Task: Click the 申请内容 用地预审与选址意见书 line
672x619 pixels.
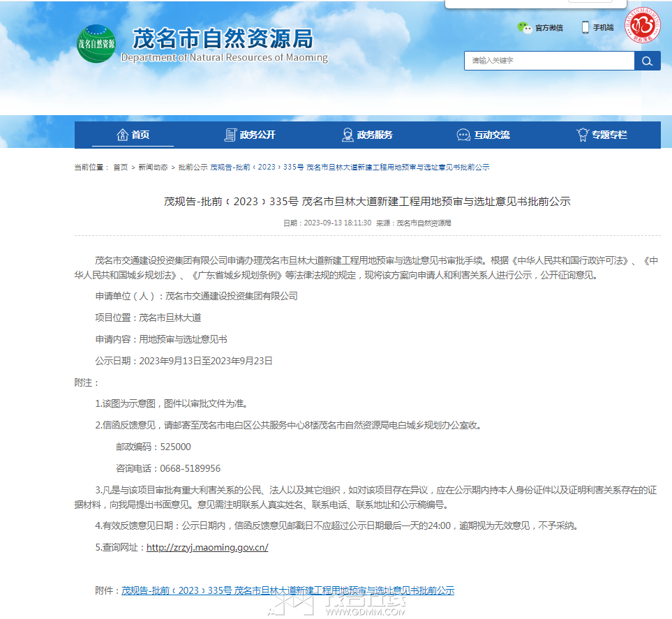Action: 161,339
